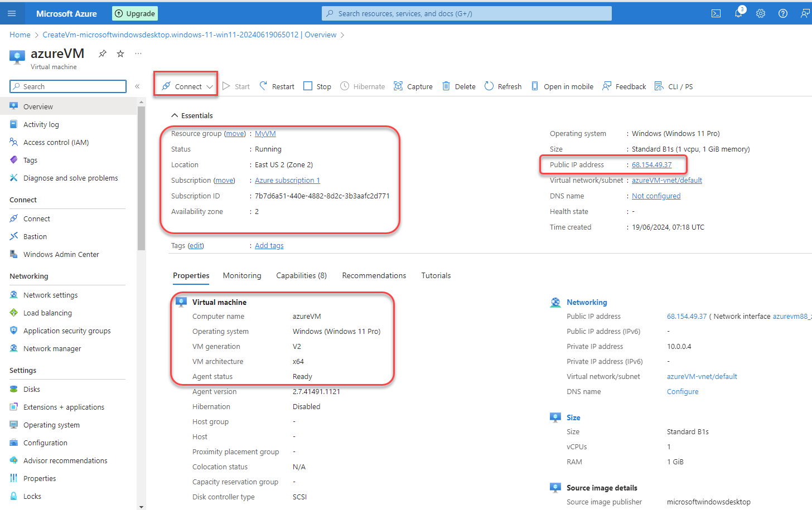Viewport: 812px width, 510px height.
Task: Launch CLI / PS from the toolbar
Action: (x=674, y=86)
